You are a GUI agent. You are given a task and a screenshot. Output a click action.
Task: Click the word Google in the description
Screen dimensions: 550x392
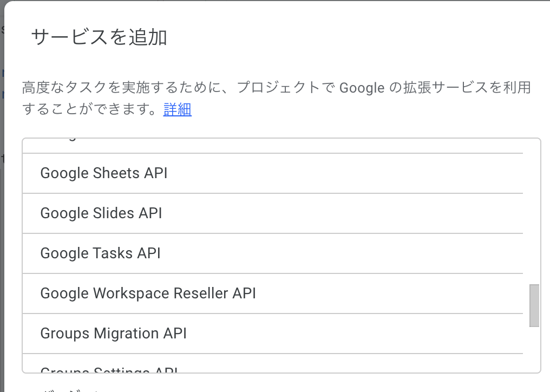coord(362,87)
